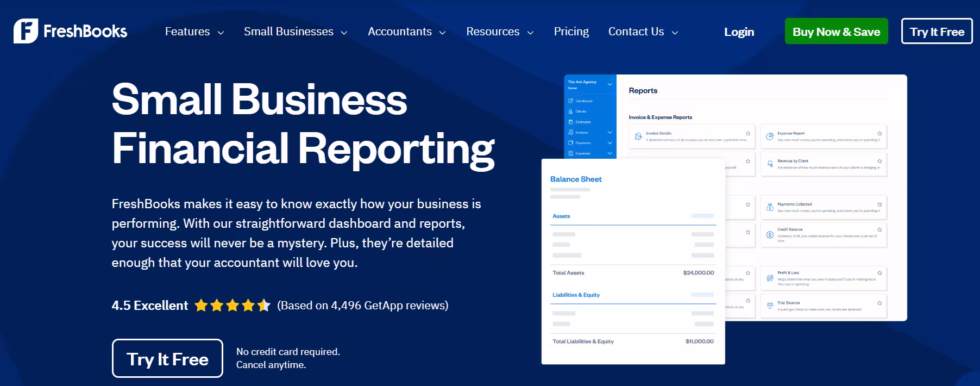Click the green Buy Now & Save button
980x386 pixels.
[836, 32]
